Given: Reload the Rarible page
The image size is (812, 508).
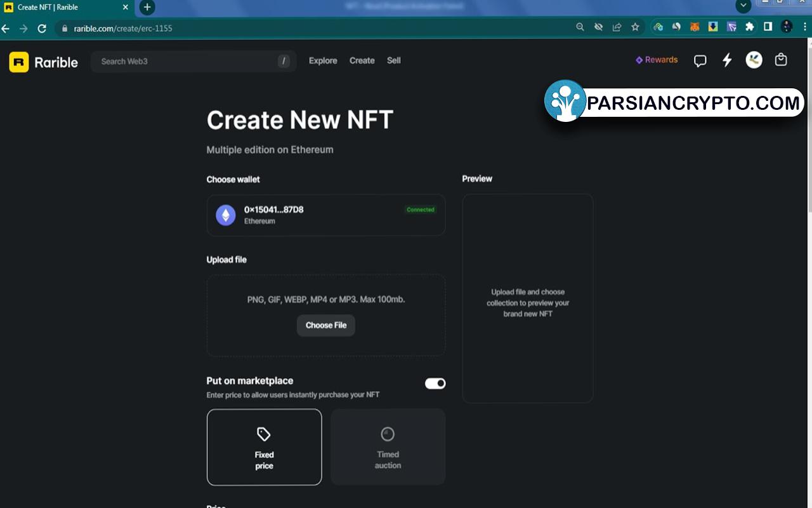Looking at the screenshot, I should coord(42,29).
